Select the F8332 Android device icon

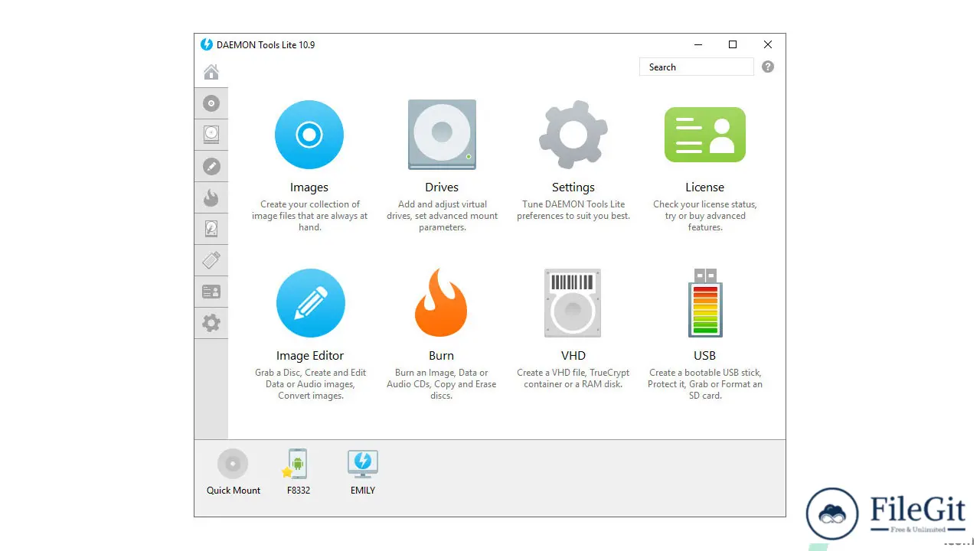click(x=296, y=464)
